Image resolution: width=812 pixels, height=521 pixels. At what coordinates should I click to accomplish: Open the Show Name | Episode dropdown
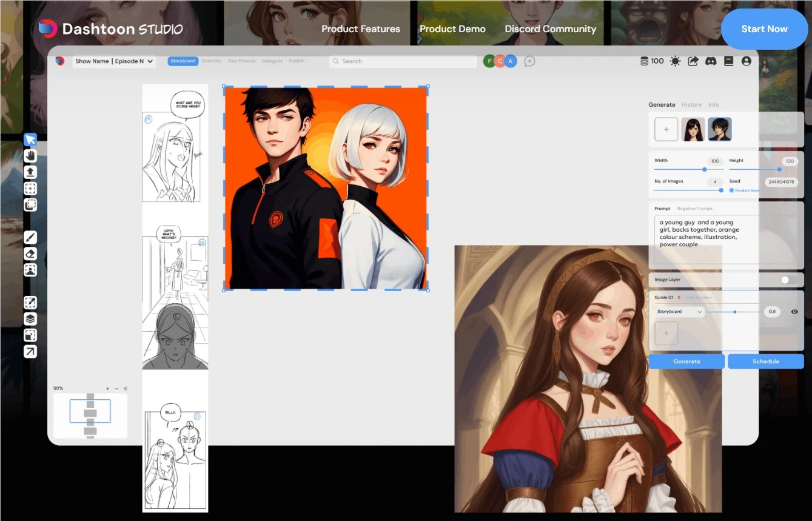[114, 61]
